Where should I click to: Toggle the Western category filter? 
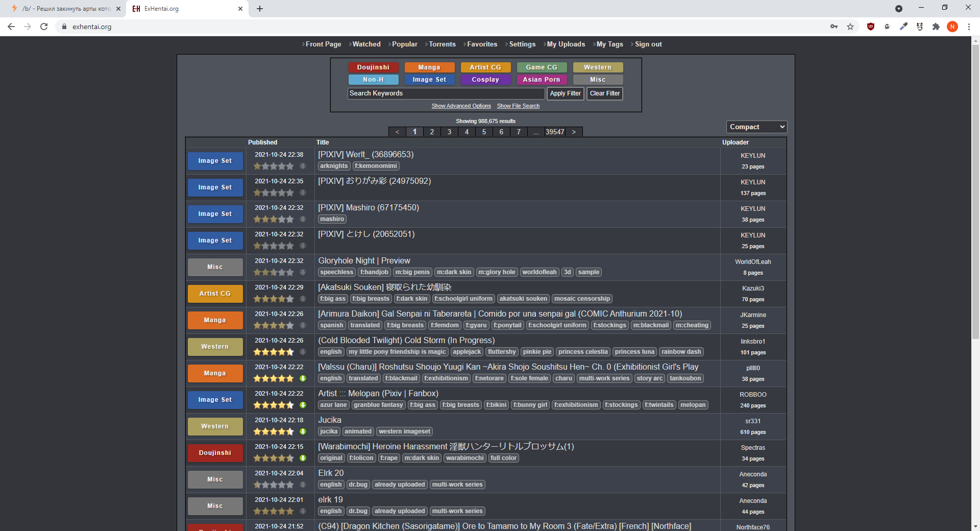[x=598, y=67]
